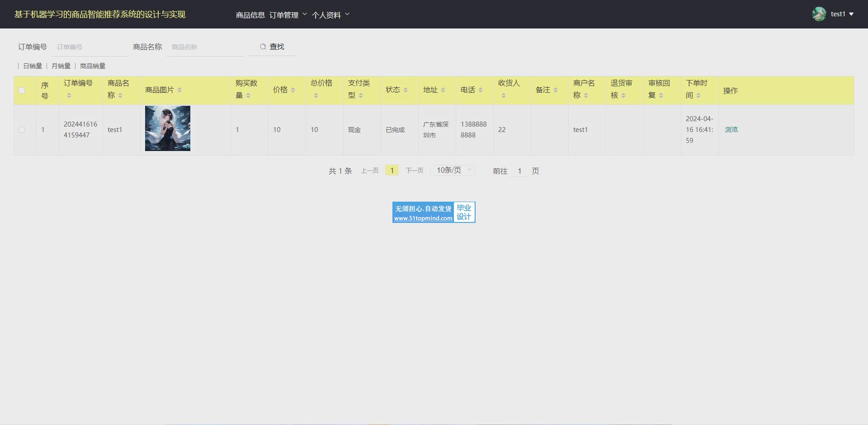Toggle the select-all header checkbox

(22, 90)
